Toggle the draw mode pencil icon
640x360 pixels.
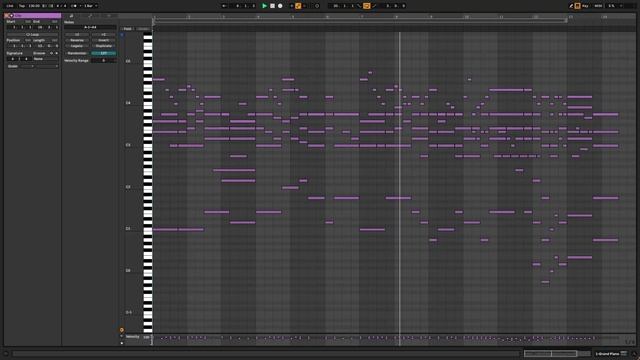571,6
